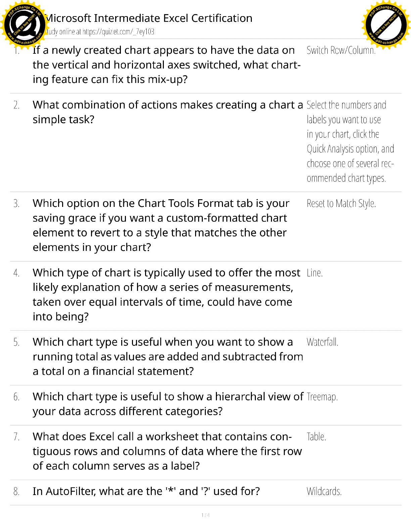Click question 8 about AutoFilter wildcards
This screenshot has height=532, width=411.
pos(146,491)
